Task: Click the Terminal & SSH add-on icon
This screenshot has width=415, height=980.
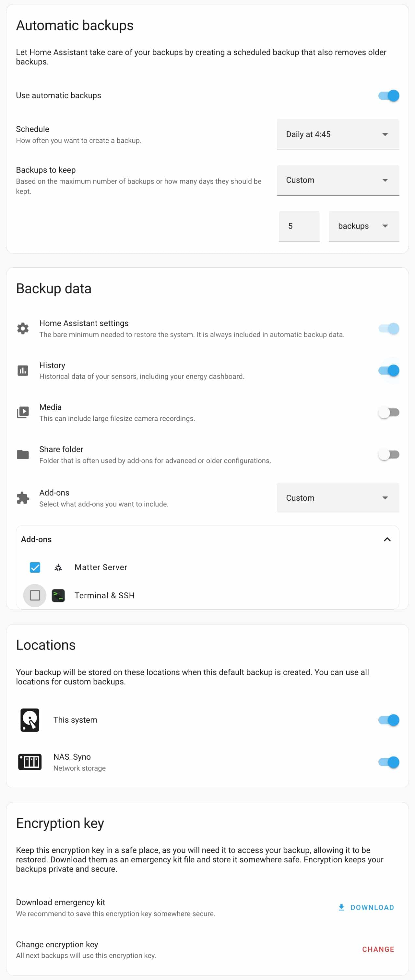Action: pyautogui.click(x=58, y=595)
